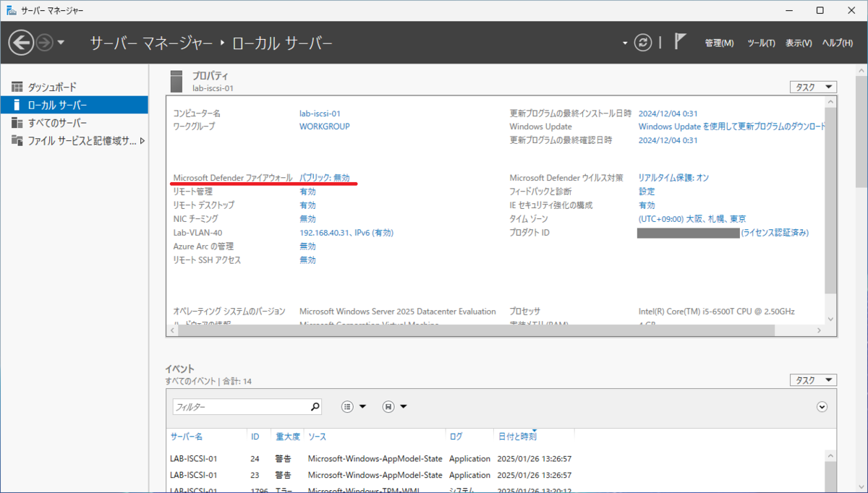Open the 管理(M) menu

(x=719, y=43)
